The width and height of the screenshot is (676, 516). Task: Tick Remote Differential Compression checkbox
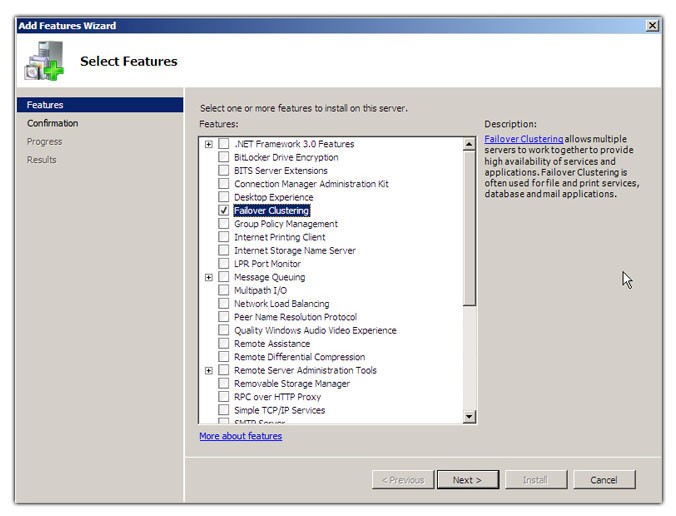223,357
